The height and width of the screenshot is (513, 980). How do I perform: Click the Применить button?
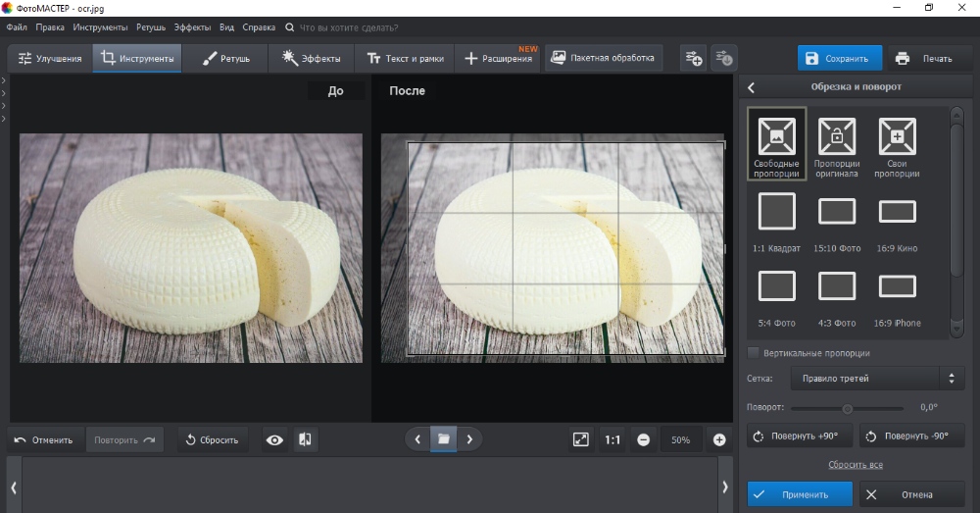click(799, 494)
